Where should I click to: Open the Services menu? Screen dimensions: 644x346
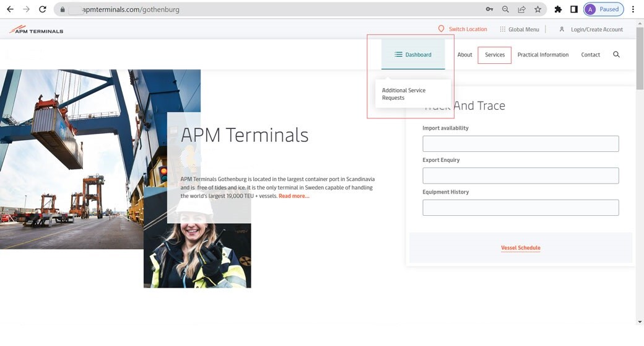495,55
